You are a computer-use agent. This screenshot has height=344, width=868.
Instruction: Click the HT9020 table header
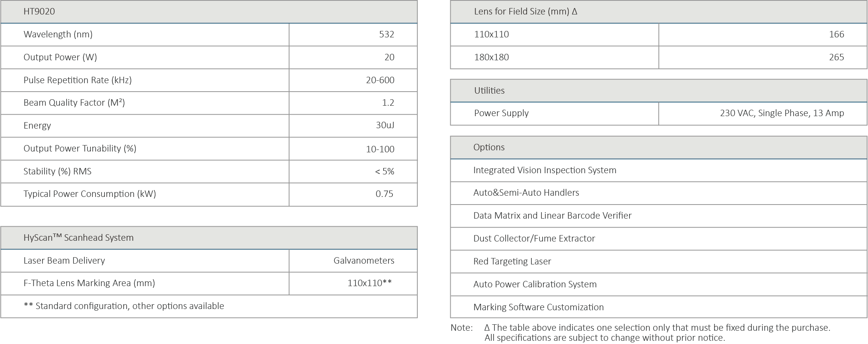pyautogui.click(x=39, y=12)
